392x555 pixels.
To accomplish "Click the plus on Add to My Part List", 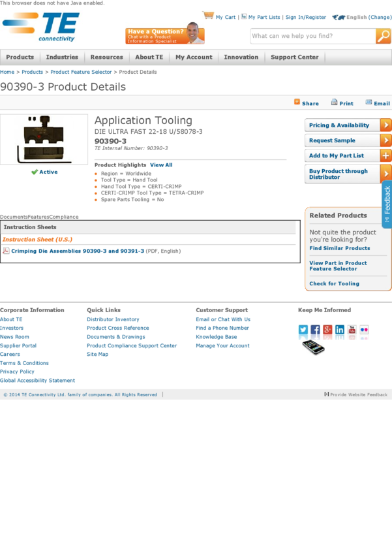I will (385, 156).
